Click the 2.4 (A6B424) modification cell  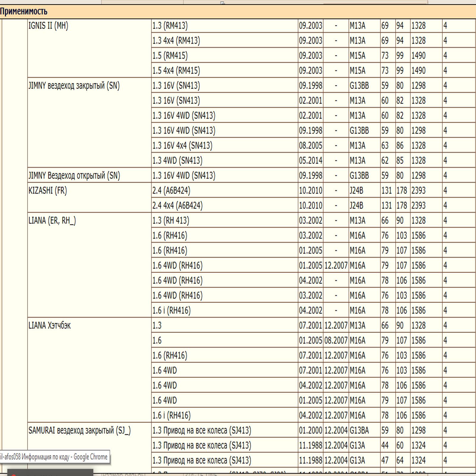coord(171,190)
